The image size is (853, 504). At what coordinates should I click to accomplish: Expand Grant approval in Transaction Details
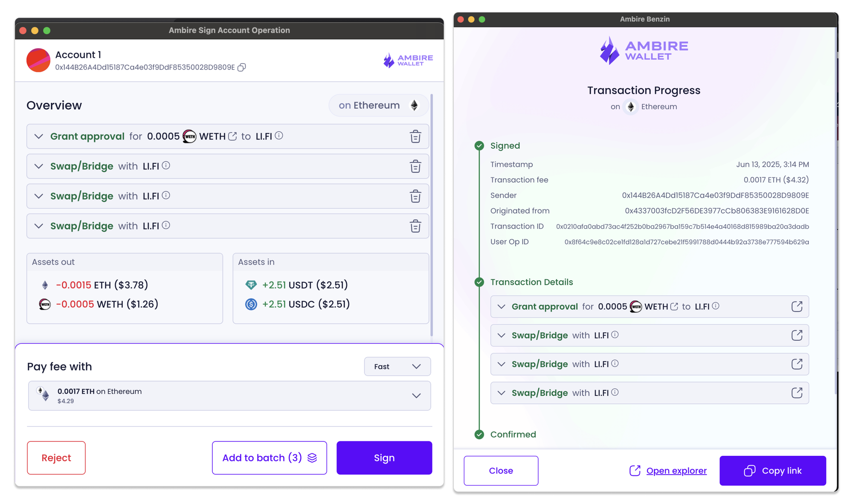(502, 307)
